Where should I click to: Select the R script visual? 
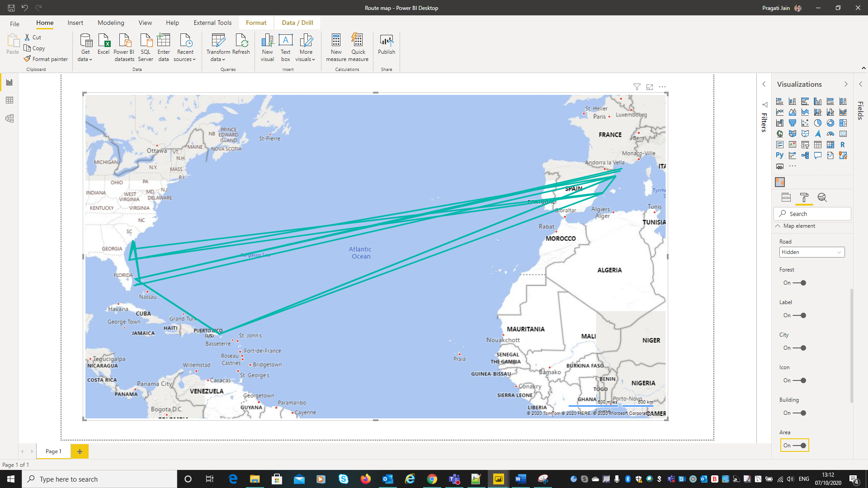[x=843, y=145]
